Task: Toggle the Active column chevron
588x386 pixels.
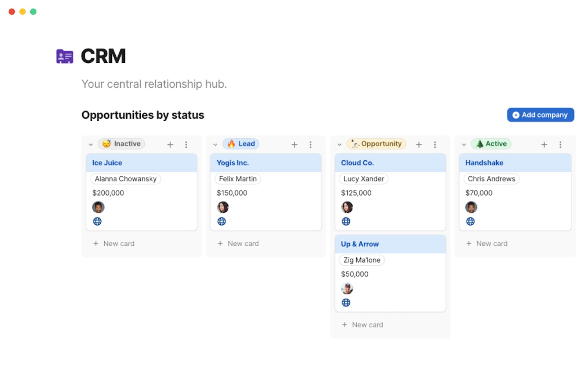Action: tap(464, 145)
